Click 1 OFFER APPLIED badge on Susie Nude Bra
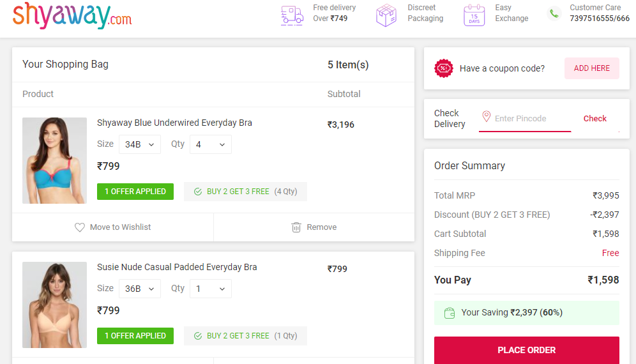The image size is (636, 364). click(135, 336)
